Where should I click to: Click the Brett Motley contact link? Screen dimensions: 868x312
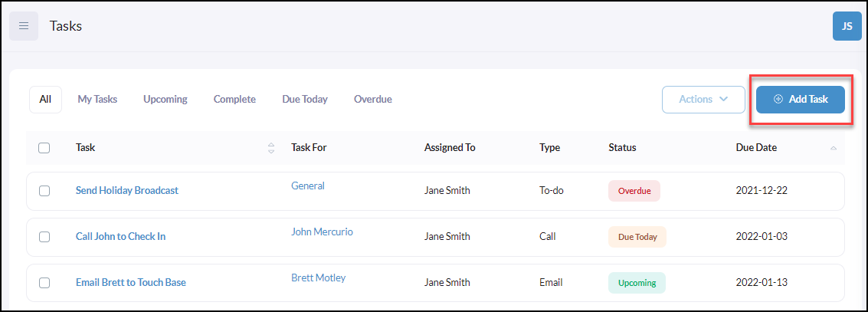click(x=318, y=278)
